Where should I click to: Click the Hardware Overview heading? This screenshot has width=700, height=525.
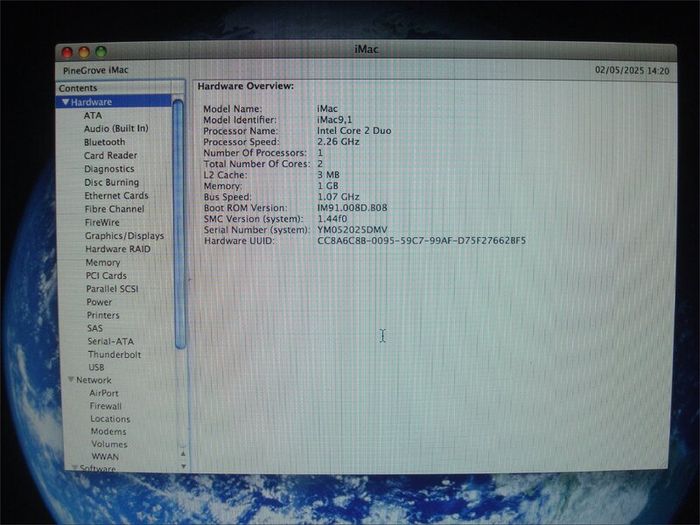tap(246, 86)
